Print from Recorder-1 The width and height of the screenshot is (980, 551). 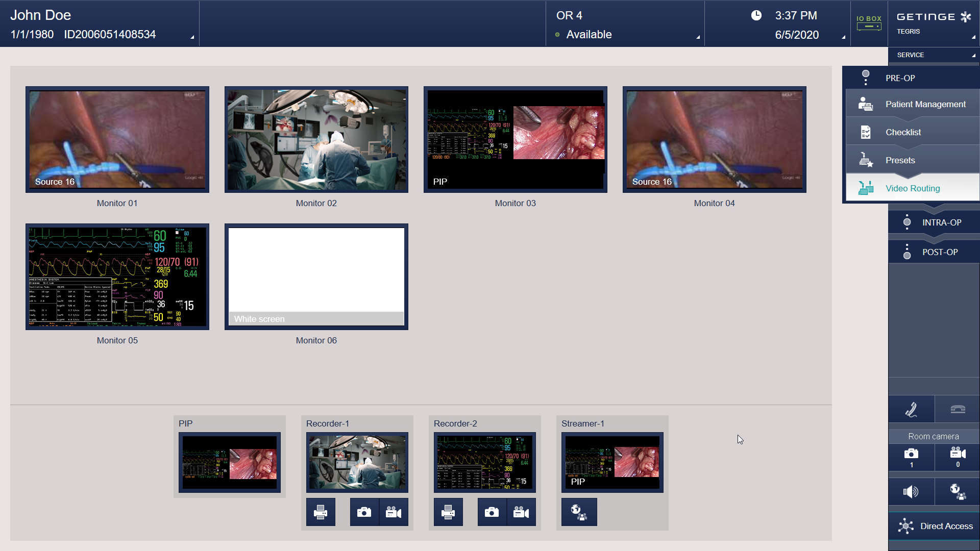tap(321, 512)
